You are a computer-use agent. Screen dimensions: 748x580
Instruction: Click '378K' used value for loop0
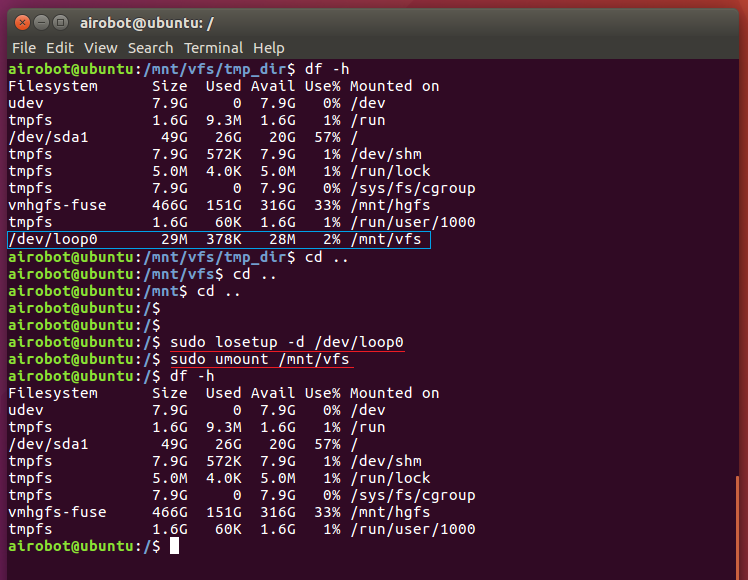click(x=224, y=239)
